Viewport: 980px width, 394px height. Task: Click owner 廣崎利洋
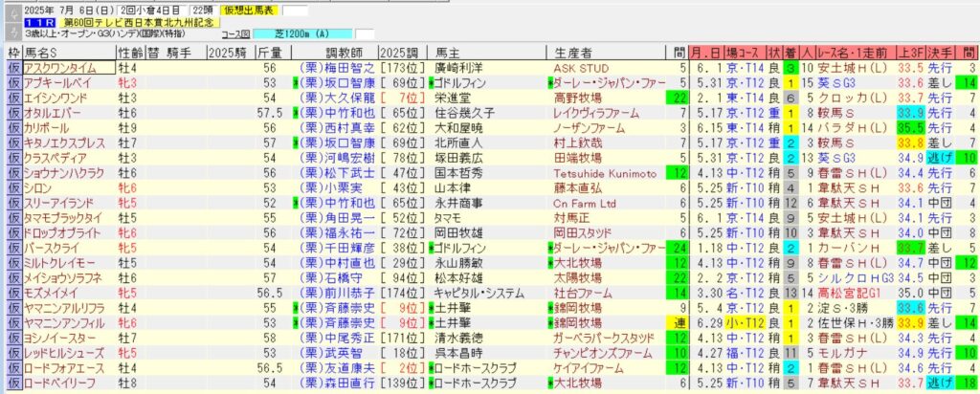pos(461,68)
